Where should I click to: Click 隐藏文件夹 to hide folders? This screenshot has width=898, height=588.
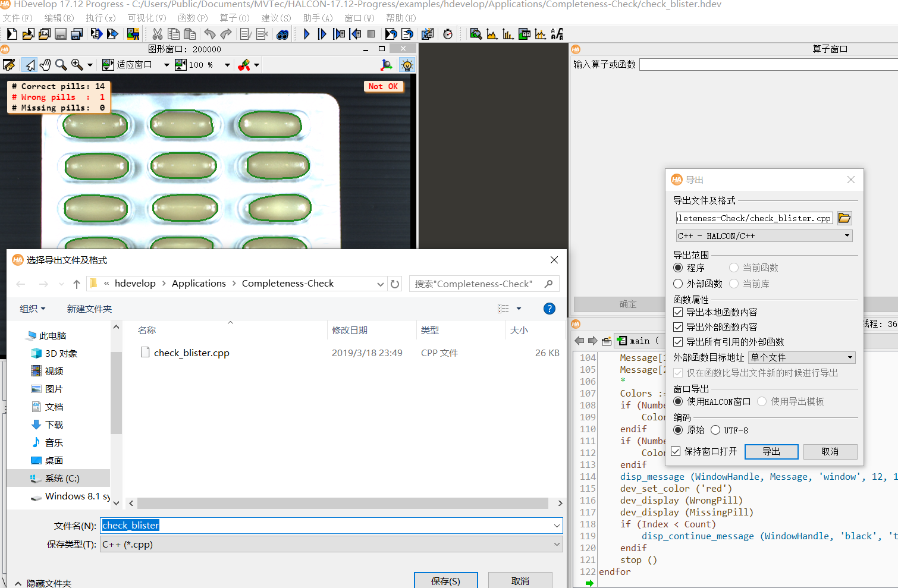[x=43, y=583]
